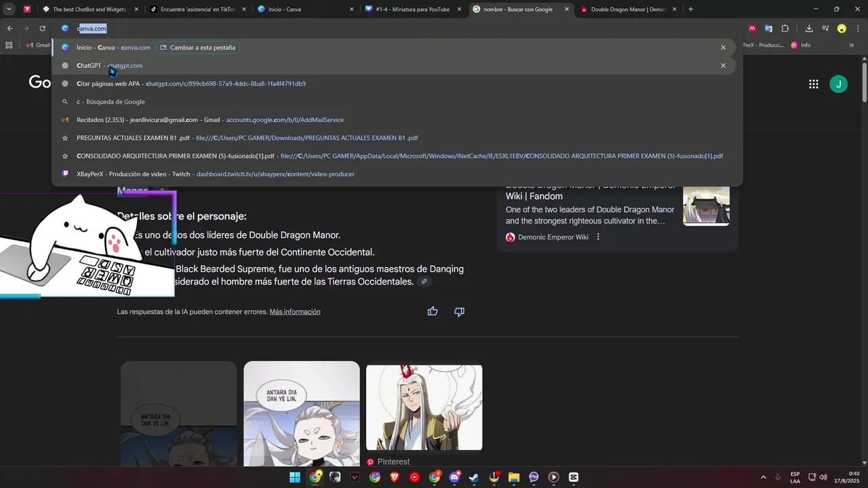Select the nombre - Buscar con Google tab
Image resolution: width=868 pixels, height=488 pixels.
click(x=521, y=9)
